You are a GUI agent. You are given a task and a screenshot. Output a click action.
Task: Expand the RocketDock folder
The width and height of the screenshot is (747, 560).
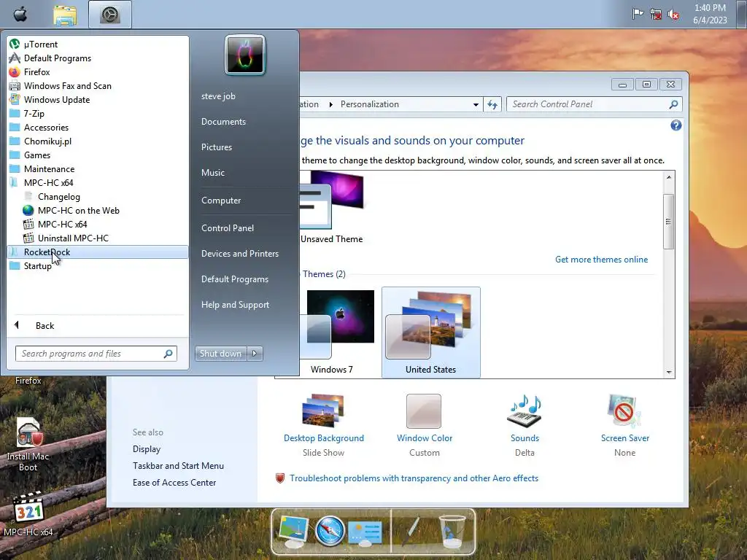click(x=98, y=252)
